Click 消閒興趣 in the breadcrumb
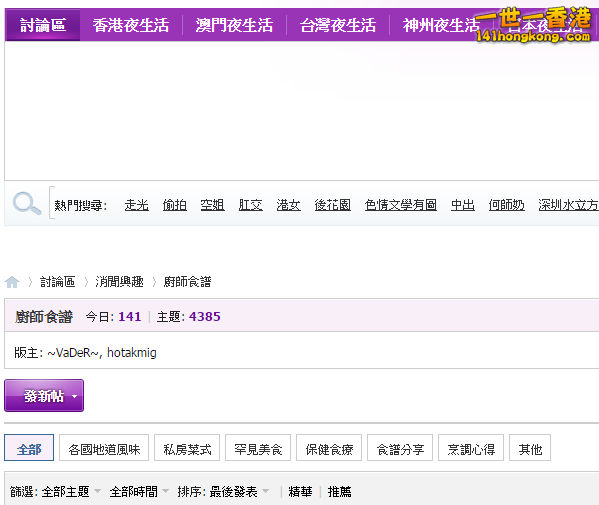 (119, 282)
